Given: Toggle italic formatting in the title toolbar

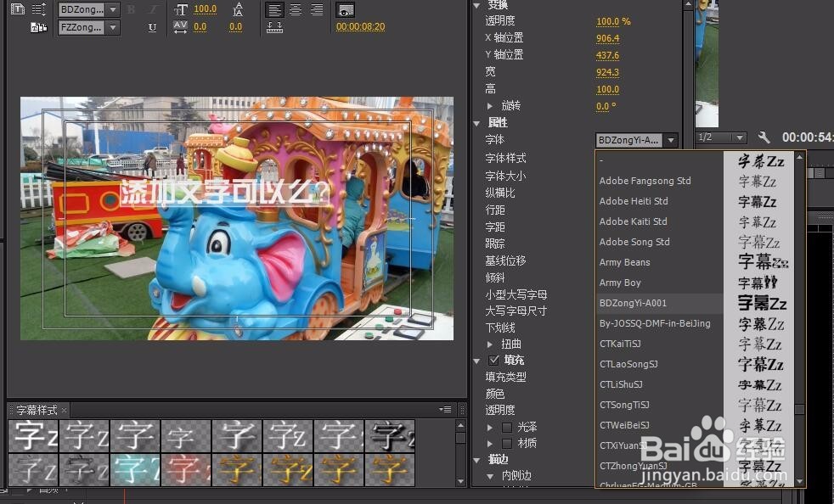Looking at the screenshot, I should point(153,9).
